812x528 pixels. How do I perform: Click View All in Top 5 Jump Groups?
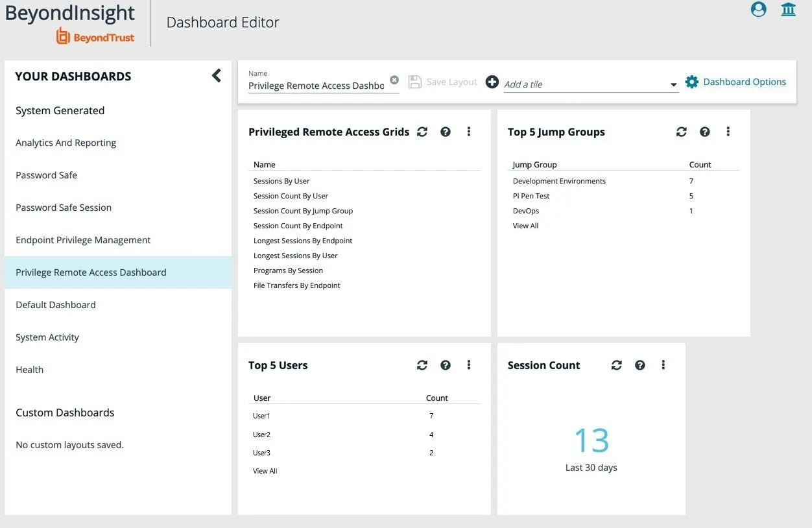pos(525,226)
